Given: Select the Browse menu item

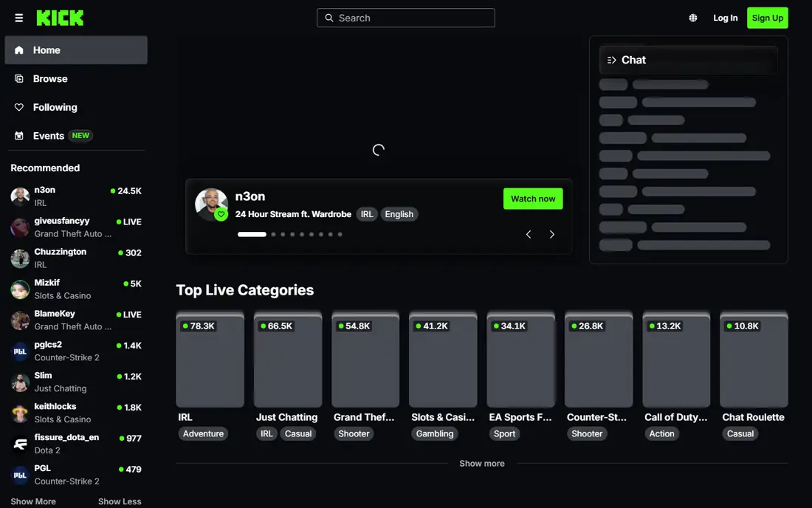Looking at the screenshot, I should point(76,79).
